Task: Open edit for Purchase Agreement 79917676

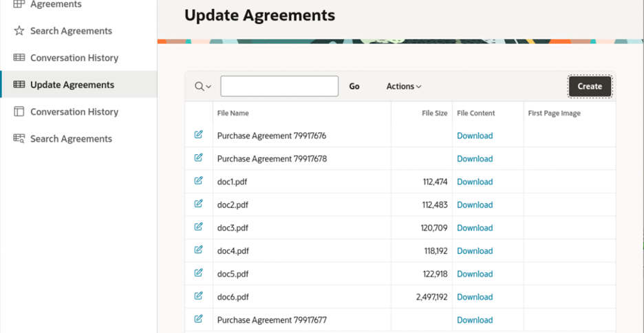Action: coord(198,135)
